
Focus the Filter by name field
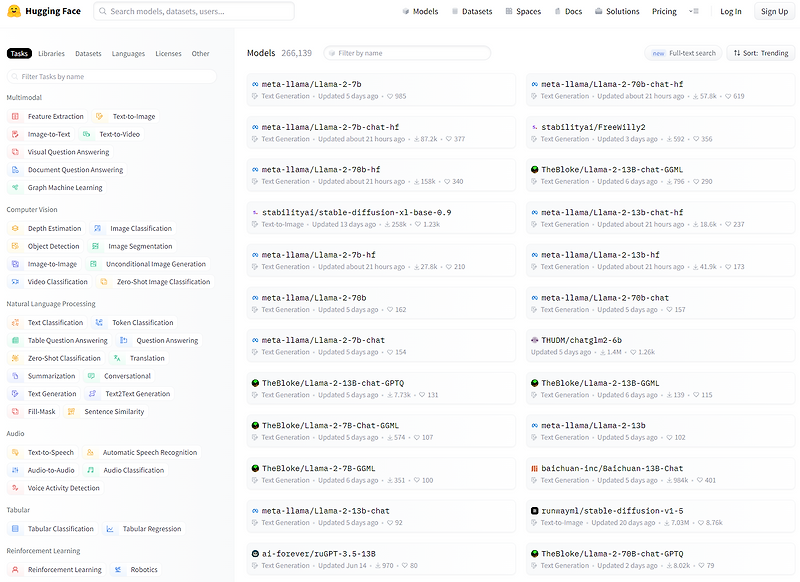407,53
